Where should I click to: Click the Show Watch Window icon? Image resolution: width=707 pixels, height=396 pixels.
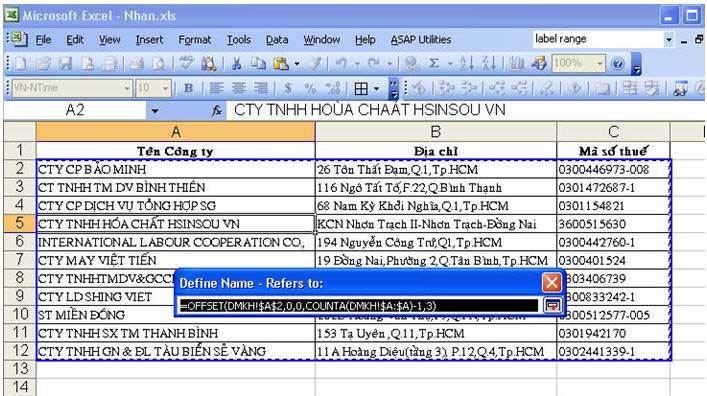pyautogui.click(x=680, y=88)
